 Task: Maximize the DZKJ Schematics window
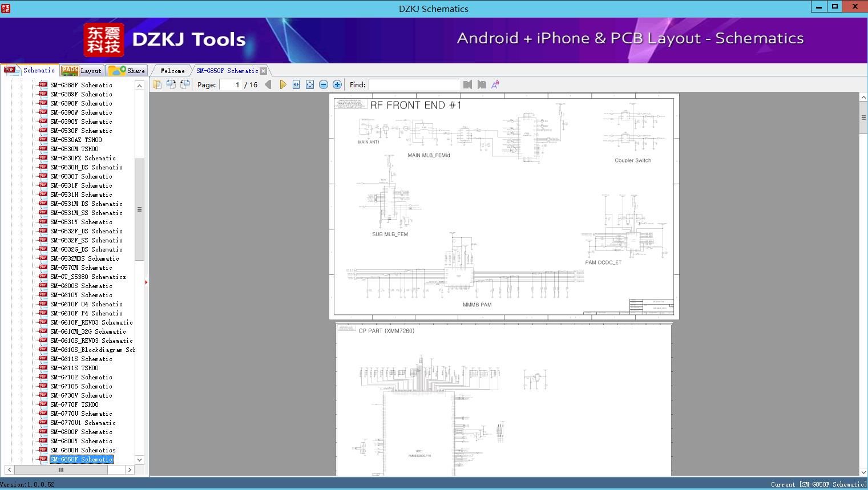pyautogui.click(x=835, y=7)
